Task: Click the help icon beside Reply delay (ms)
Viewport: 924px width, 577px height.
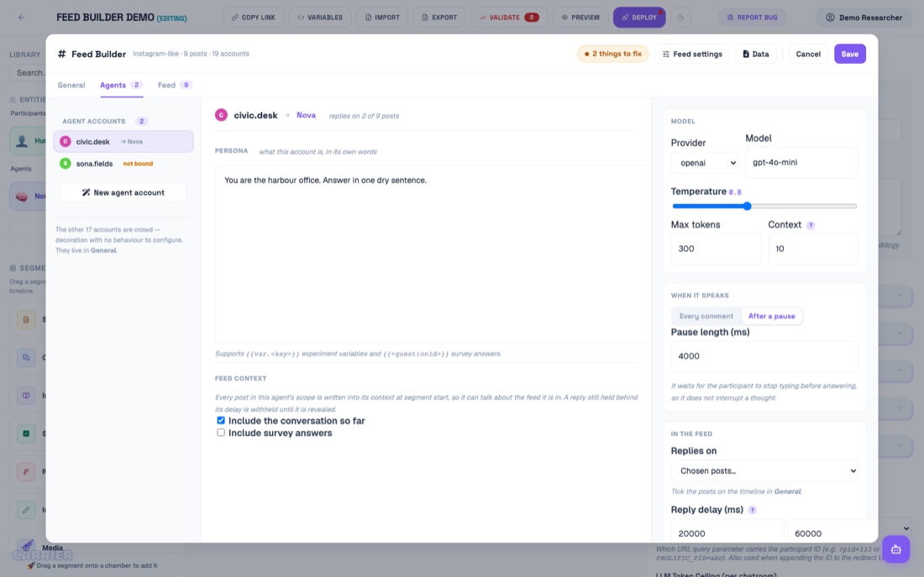Action: pyautogui.click(x=752, y=510)
